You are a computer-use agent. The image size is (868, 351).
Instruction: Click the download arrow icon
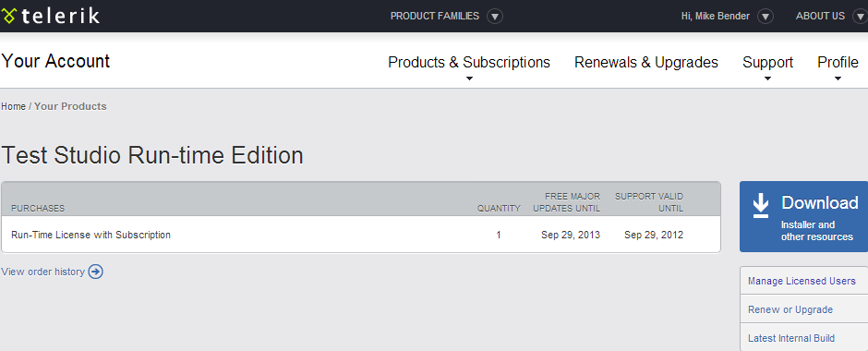(x=761, y=205)
